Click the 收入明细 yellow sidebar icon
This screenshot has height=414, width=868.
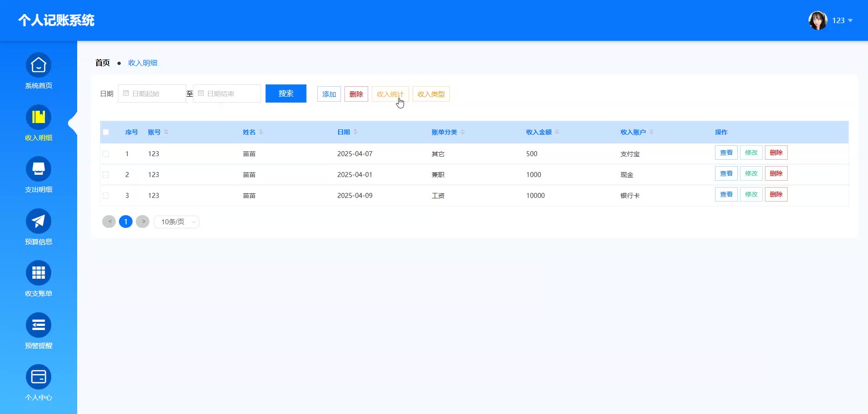tap(39, 118)
